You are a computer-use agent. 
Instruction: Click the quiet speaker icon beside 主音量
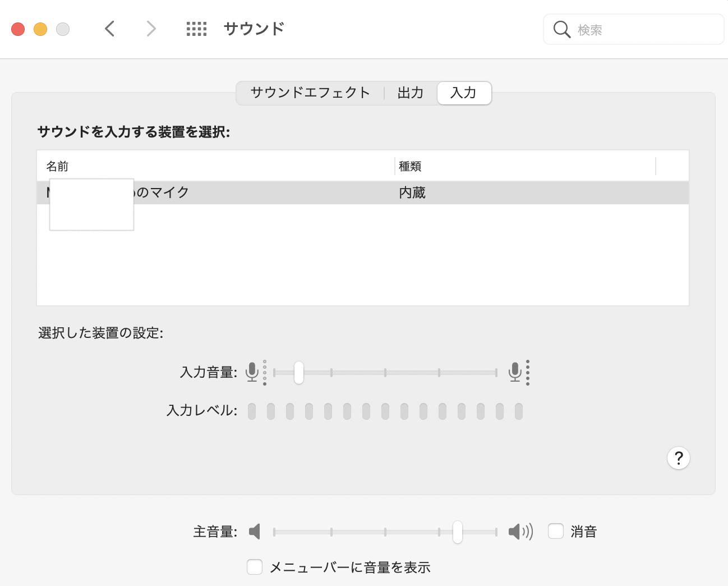[x=255, y=531]
